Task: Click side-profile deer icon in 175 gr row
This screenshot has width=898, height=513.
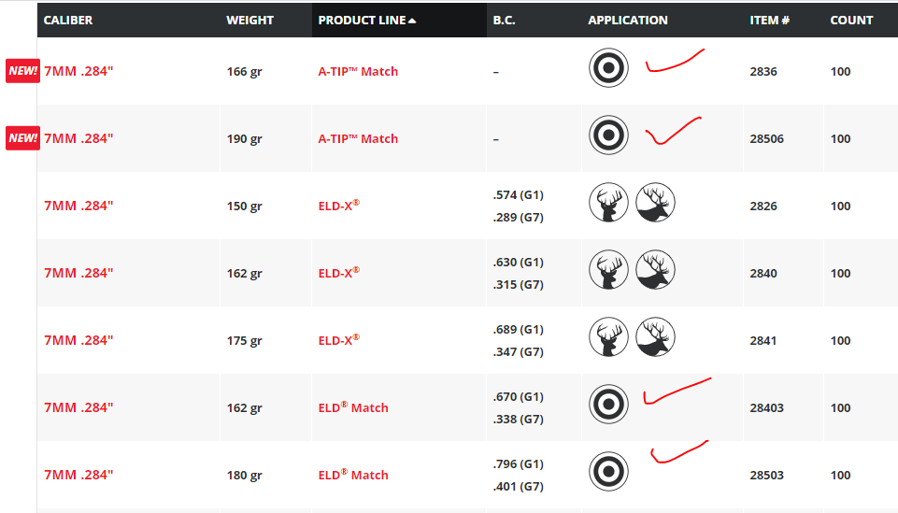Action: pos(656,339)
